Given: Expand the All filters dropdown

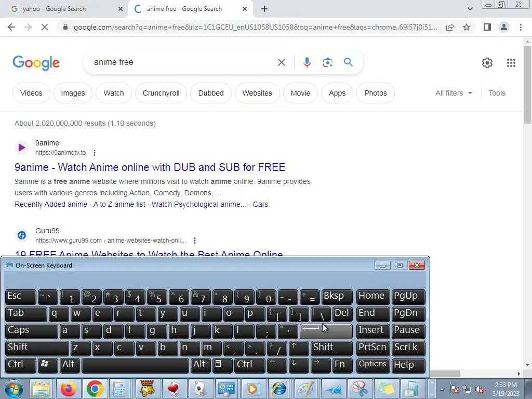Looking at the screenshot, I should [x=454, y=93].
